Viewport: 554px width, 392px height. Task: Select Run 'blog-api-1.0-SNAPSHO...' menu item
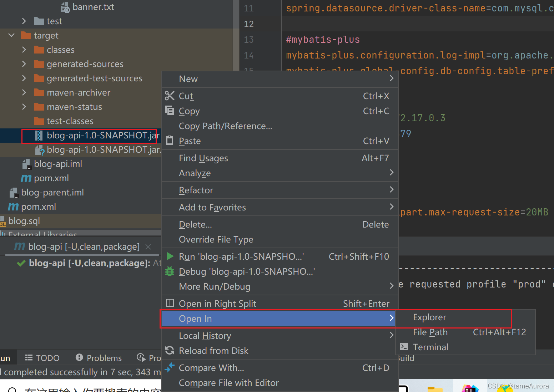[x=280, y=256]
